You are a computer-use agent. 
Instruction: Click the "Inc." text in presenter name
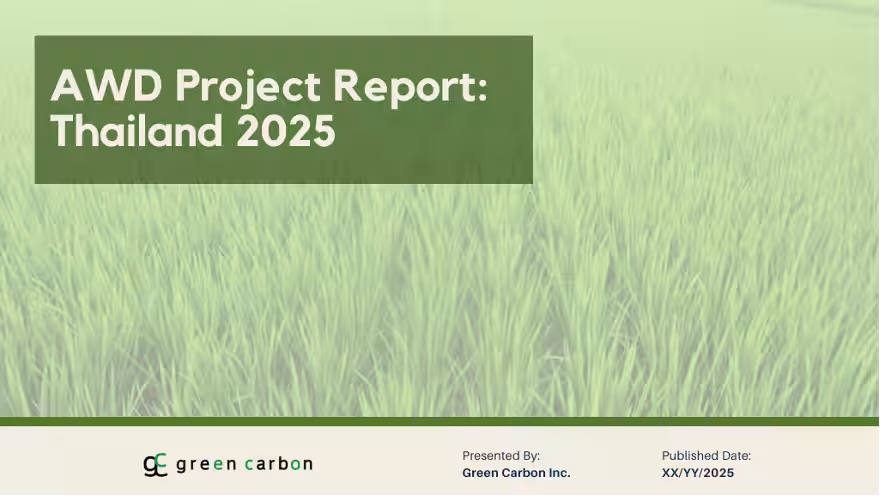click(556, 473)
